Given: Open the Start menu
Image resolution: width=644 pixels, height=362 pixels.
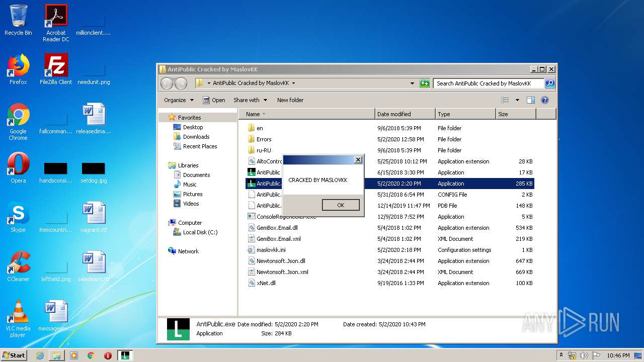Looking at the screenshot, I should pos(14,355).
